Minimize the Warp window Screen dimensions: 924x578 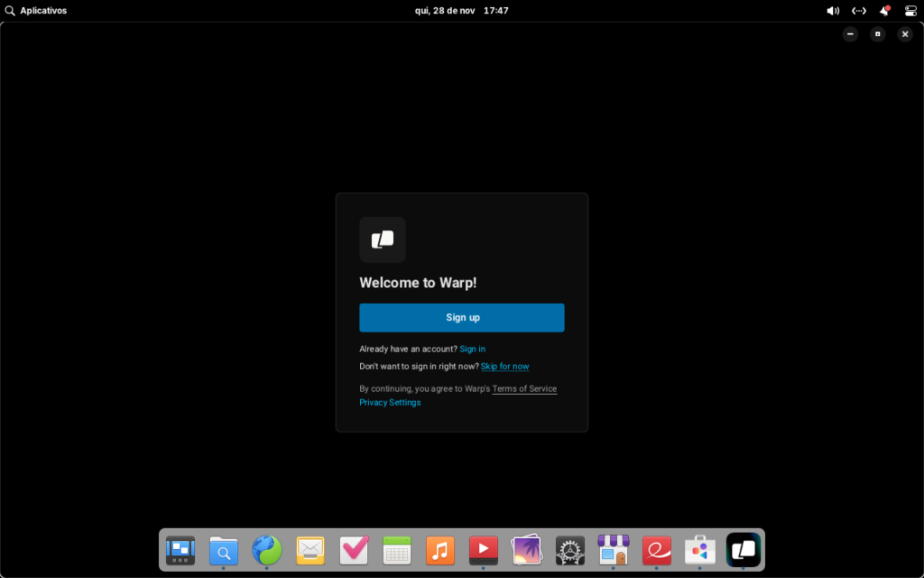(850, 34)
